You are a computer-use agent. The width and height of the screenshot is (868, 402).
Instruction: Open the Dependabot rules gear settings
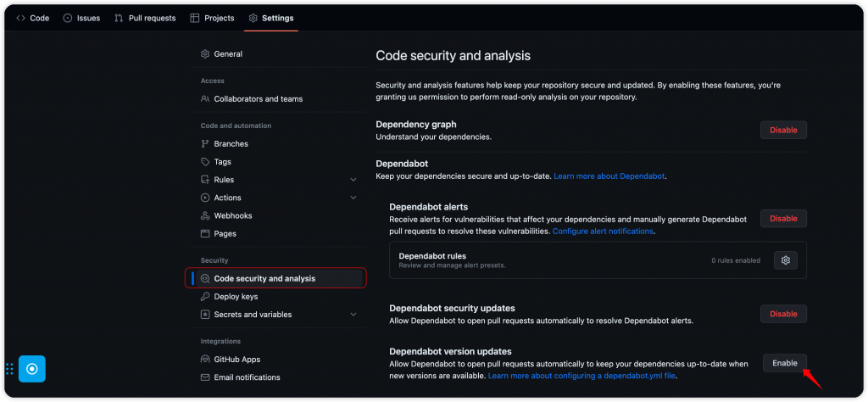pos(786,260)
